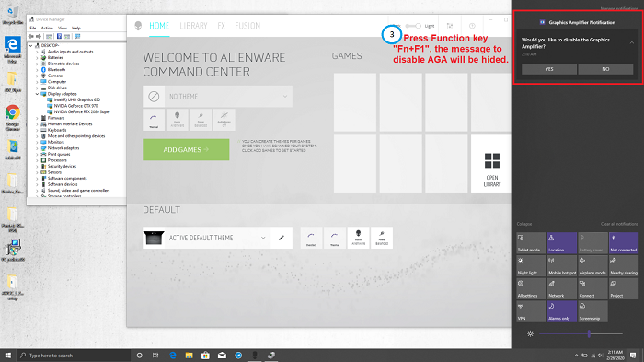Toggle the Bluetooth Not connected tile
Viewport: 644px width, 362px height.
click(624, 242)
